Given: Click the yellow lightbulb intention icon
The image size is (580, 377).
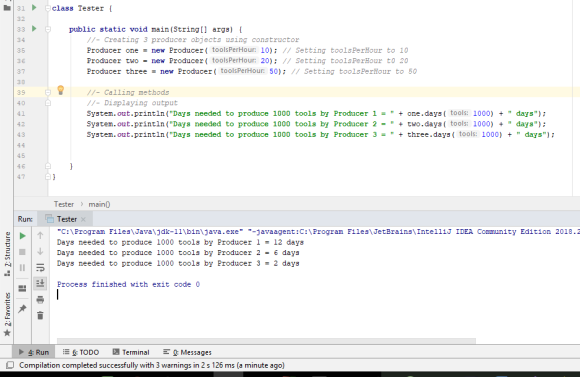Looking at the screenshot, I should point(61,90).
